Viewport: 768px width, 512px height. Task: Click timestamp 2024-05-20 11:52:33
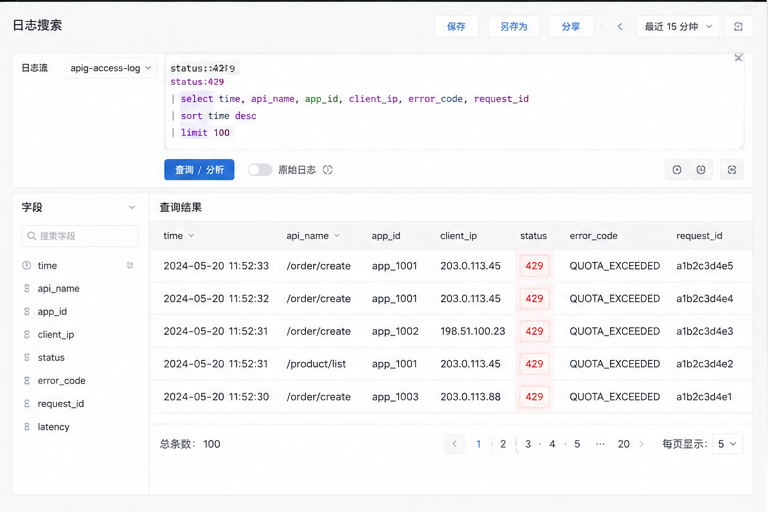pyautogui.click(x=216, y=266)
